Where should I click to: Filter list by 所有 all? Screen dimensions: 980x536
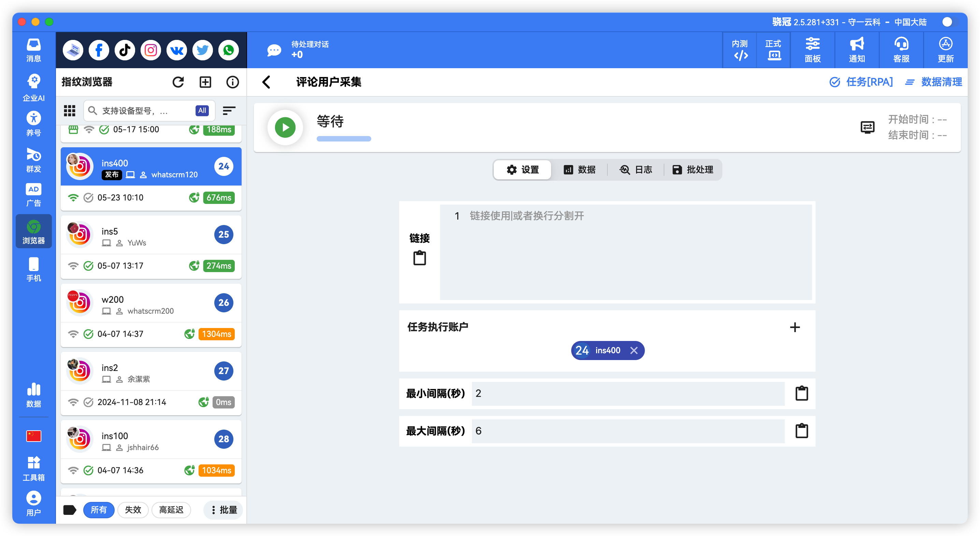tap(99, 510)
